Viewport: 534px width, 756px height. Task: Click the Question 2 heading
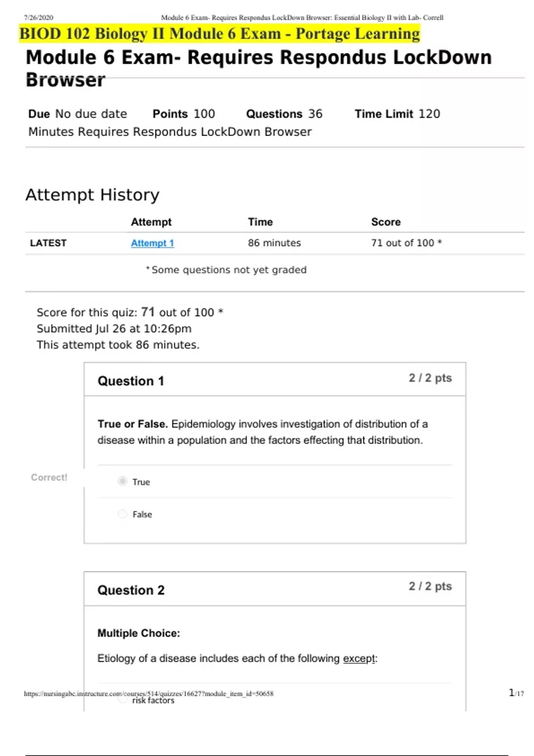(x=131, y=590)
